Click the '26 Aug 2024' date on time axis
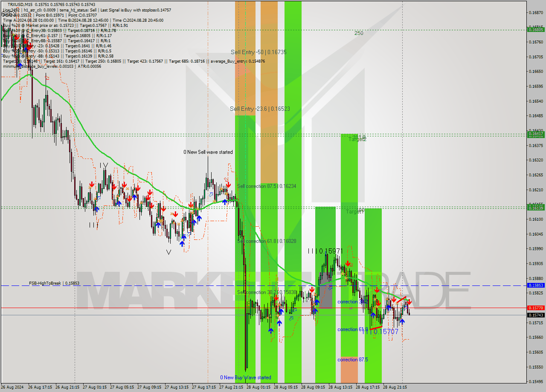Viewport: 546px width, 392px height. tap(12, 387)
